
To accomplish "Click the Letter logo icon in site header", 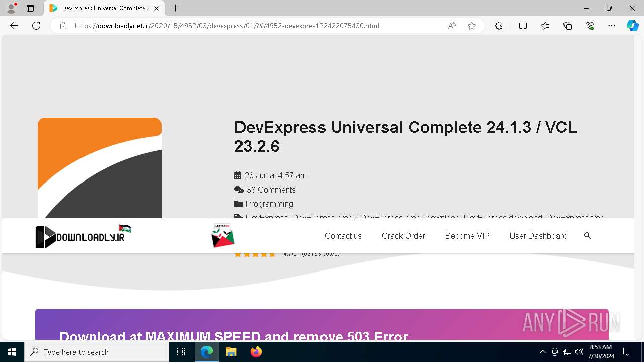I will (x=223, y=235).
